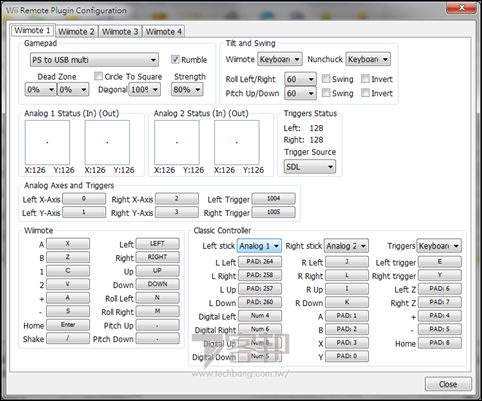This screenshot has height=401, width=482.
Task: Remap the Roll Right key M
Action: [158, 311]
